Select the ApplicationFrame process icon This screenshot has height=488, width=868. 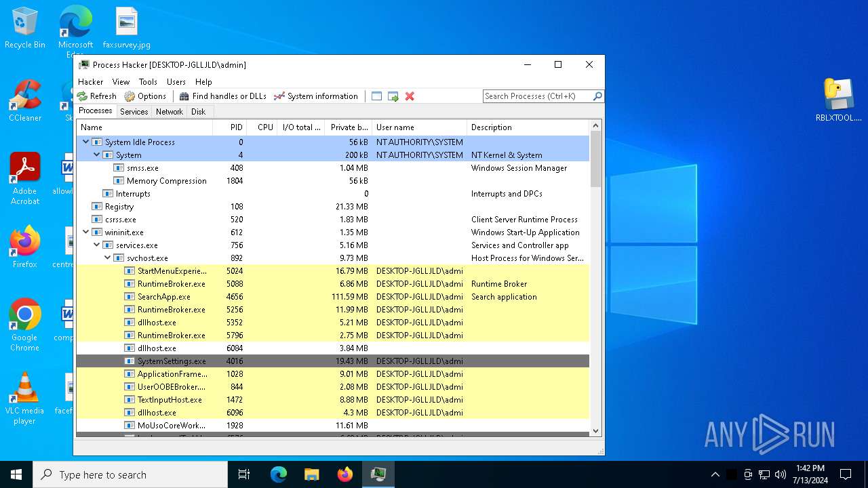click(x=130, y=374)
